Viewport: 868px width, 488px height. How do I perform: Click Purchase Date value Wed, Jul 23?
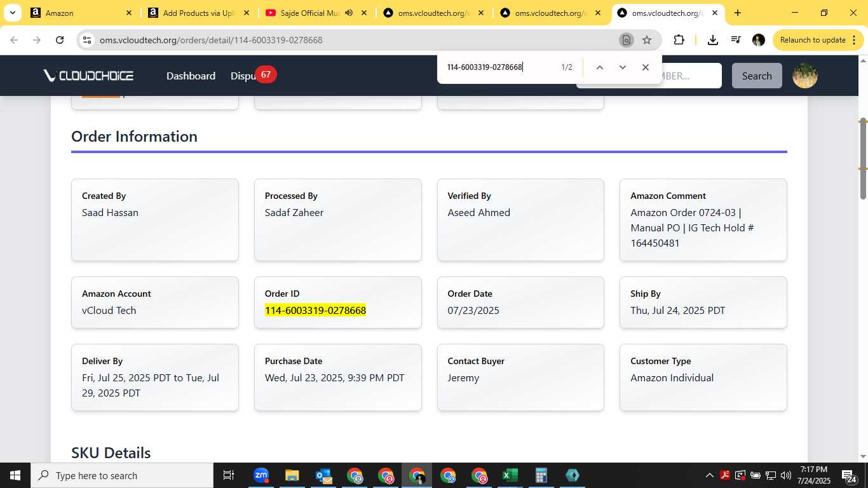335,377
